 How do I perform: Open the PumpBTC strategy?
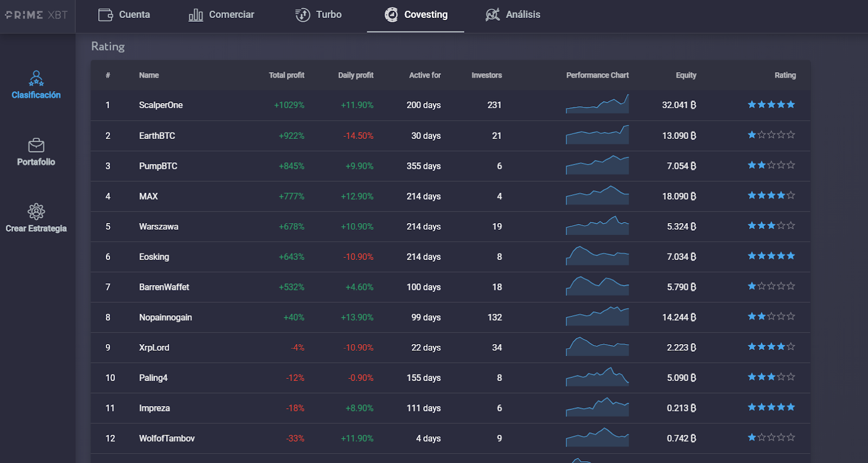pos(158,166)
